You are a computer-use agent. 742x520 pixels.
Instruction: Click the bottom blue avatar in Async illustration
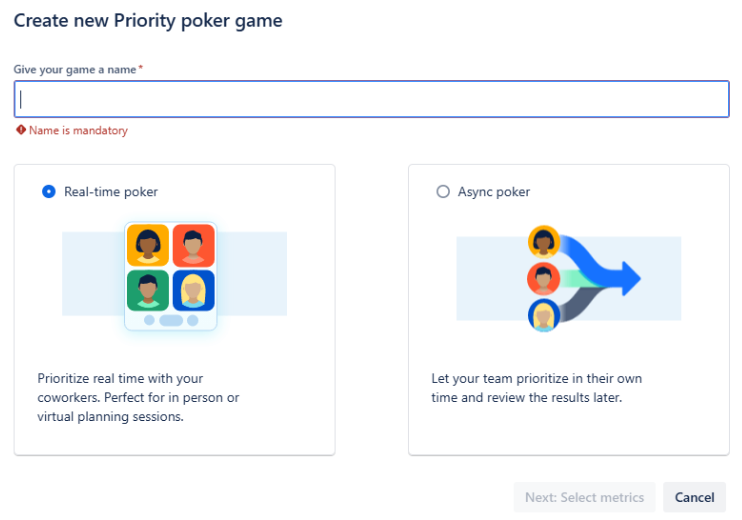pyautogui.click(x=543, y=314)
